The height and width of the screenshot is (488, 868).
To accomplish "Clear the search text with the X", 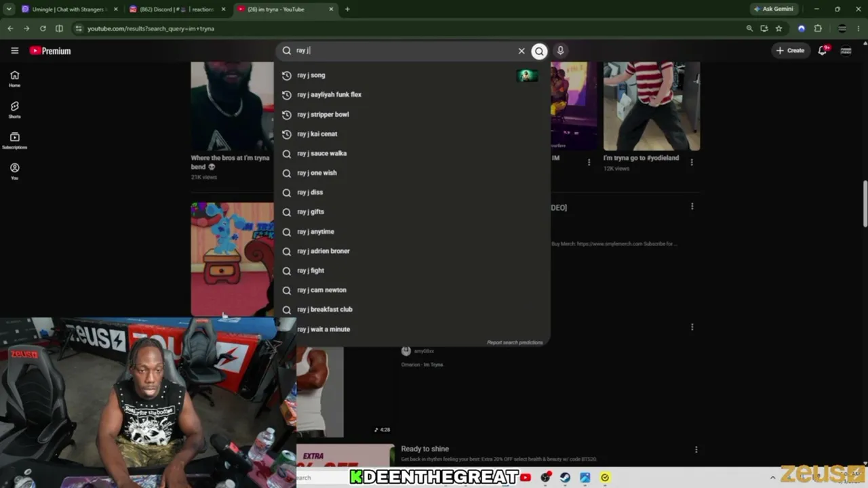I will tap(521, 51).
